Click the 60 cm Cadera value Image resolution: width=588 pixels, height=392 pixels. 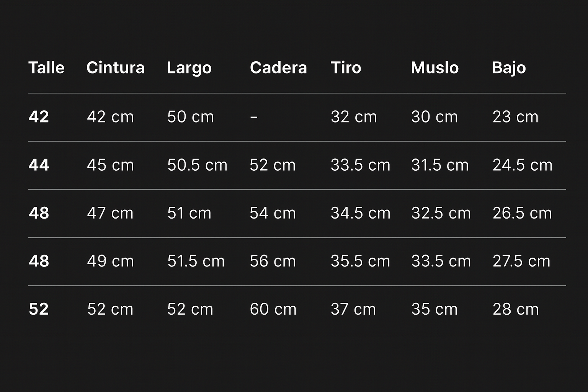273,309
